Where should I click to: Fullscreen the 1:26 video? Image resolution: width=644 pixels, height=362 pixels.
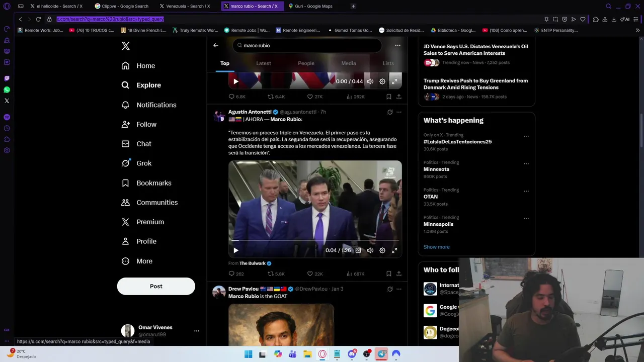(x=394, y=250)
